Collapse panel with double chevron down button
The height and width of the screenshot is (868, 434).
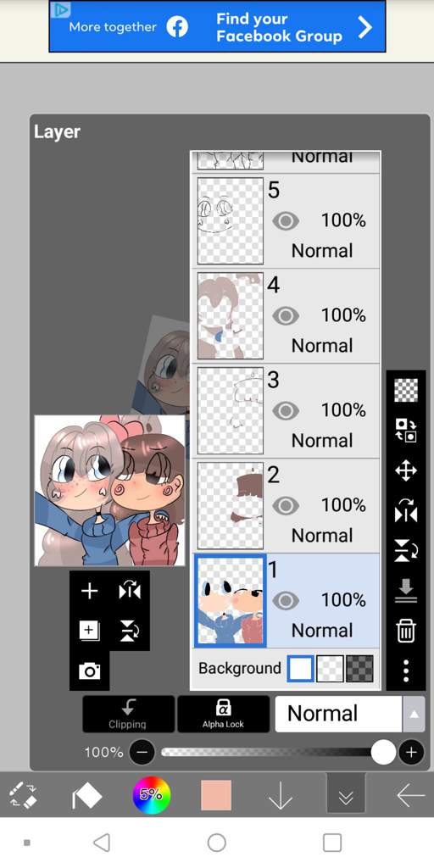[346, 795]
